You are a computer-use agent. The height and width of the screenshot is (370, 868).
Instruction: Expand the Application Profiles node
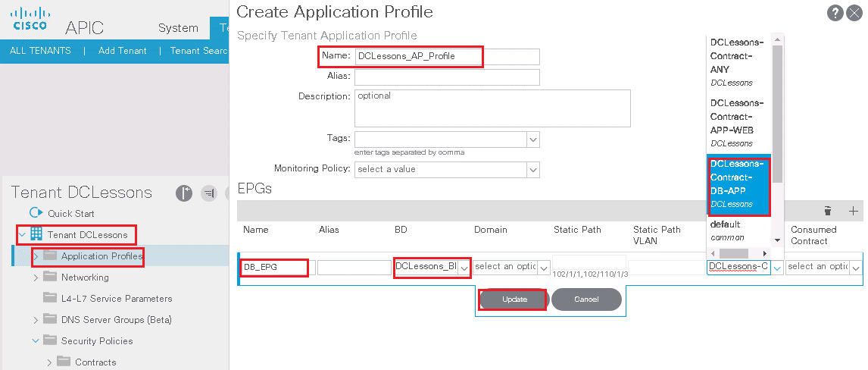tap(36, 256)
